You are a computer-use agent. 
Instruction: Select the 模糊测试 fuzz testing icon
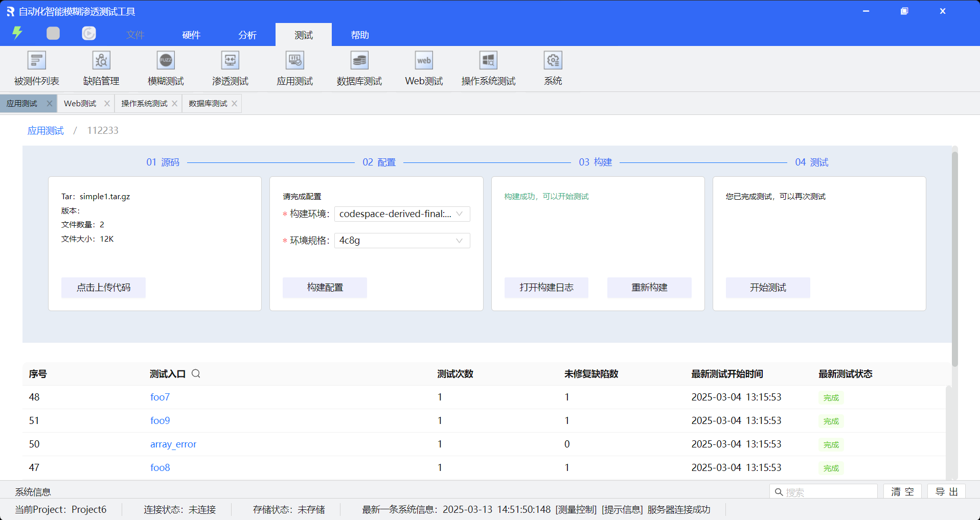[166, 61]
